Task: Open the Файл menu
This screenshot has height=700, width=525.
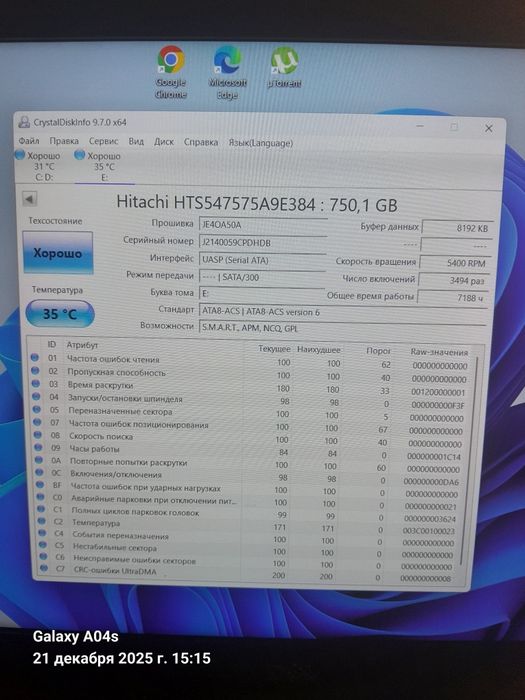Action: pos(29,141)
